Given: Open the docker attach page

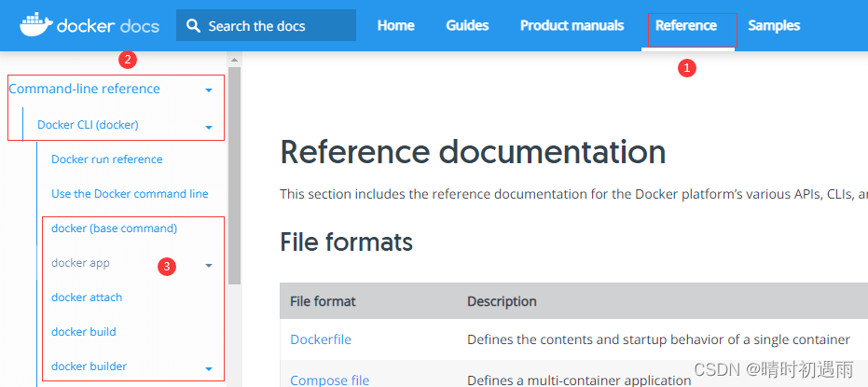Looking at the screenshot, I should (87, 297).
